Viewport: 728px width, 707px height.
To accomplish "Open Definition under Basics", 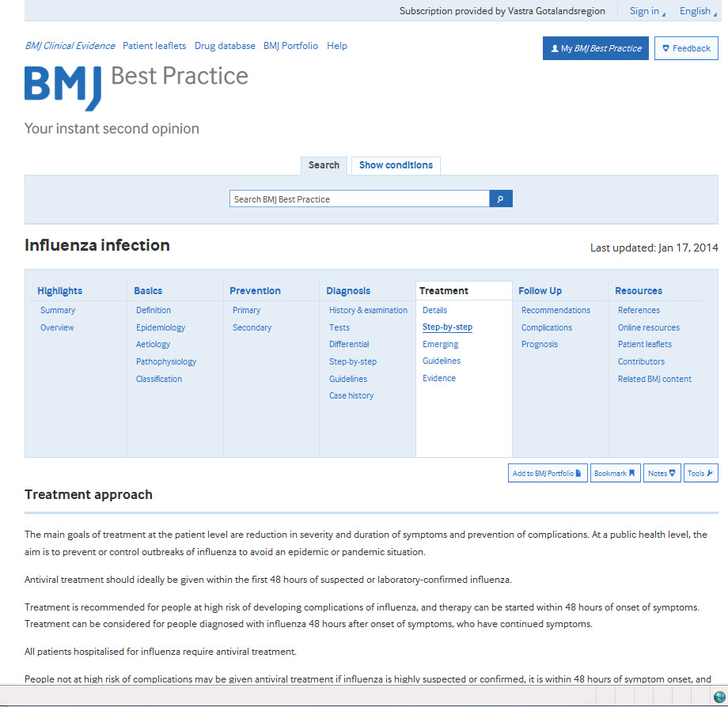I will click(154, 310).
